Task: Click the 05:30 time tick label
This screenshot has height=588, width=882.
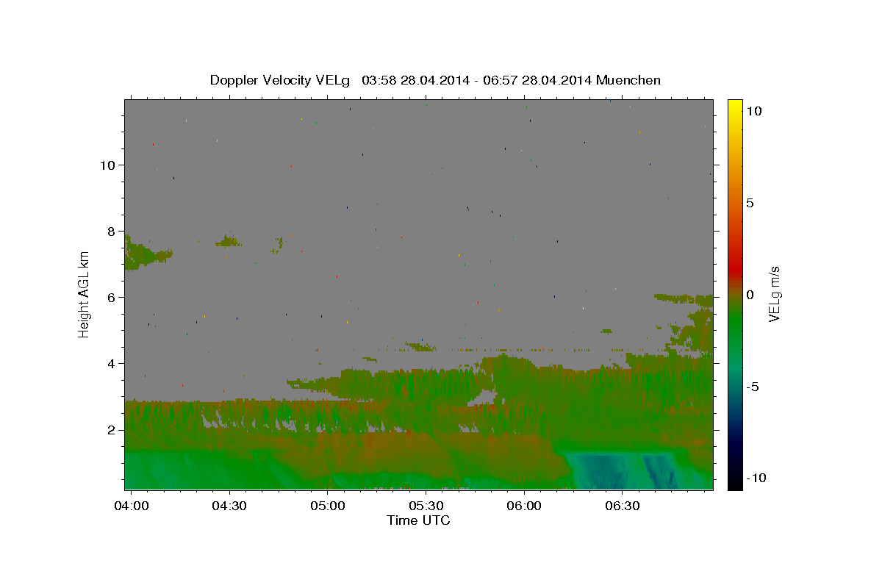Action: (x=426, y=506)
